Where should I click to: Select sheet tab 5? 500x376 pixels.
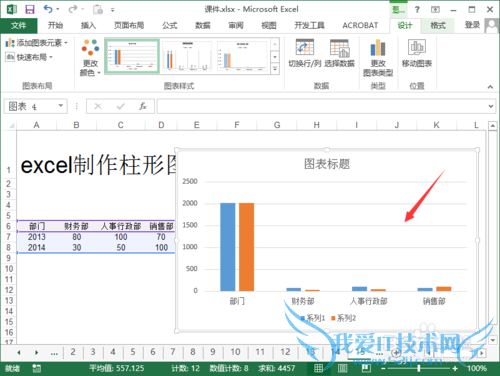click(x=133, y=352)
